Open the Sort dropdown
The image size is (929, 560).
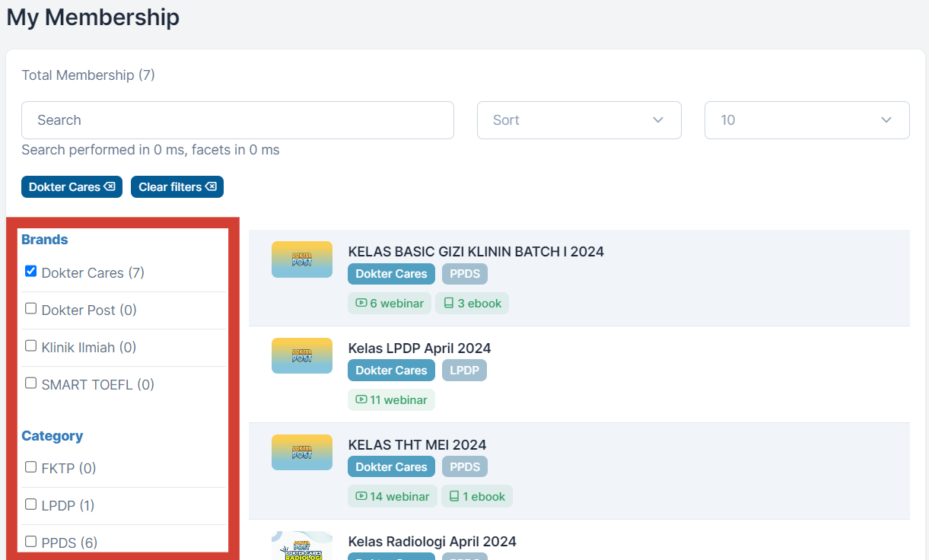pyautogui.click(x=579, y=120)
